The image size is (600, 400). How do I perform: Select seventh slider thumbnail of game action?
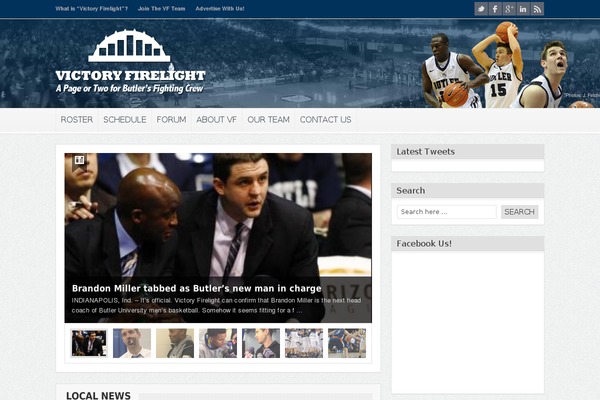(347, 343)
